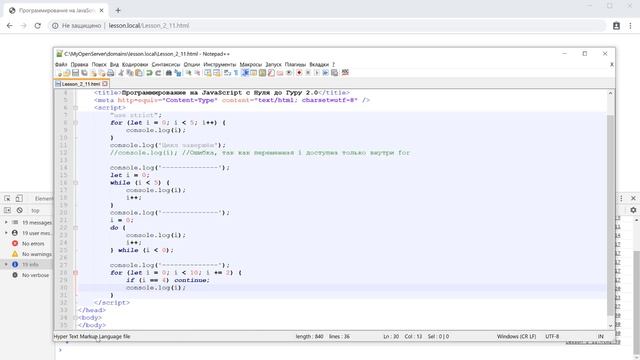Click the editor scrollbar down arrow

coord(611,326)
